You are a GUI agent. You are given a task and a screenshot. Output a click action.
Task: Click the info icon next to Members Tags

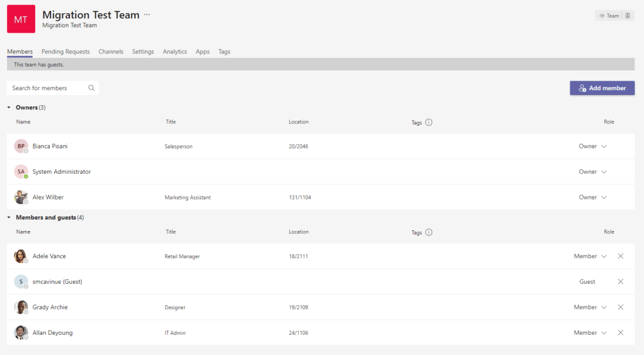pyautogui.click(x=428, y=232)
